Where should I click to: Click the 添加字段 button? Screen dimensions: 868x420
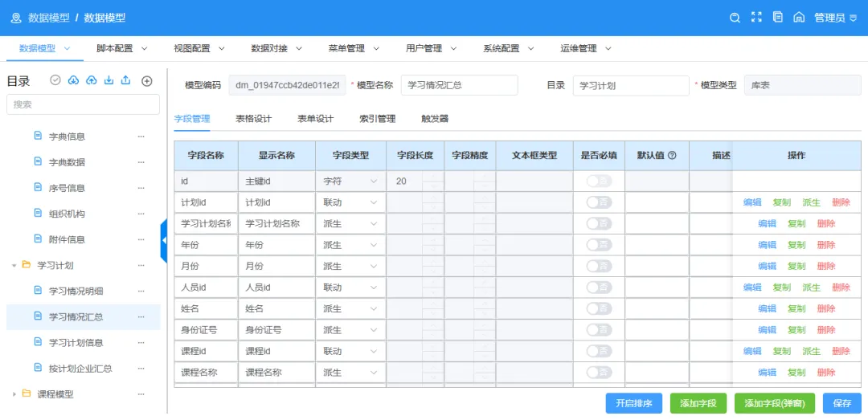click(698, 403)
